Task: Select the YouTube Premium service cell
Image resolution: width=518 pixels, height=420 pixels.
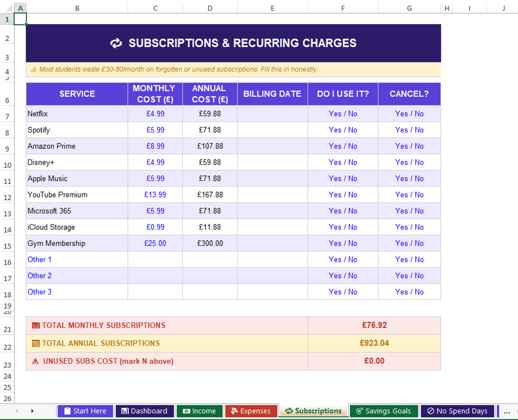Action: [77, 195]
